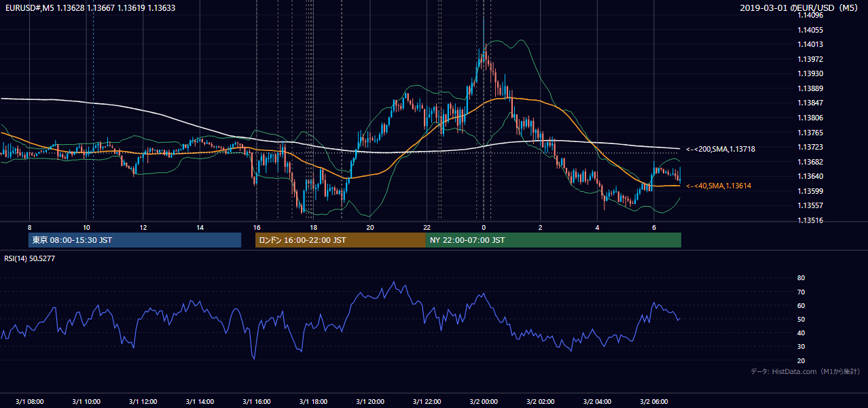This screenshot has width=868, height=408.
Task: Select the 40 SMA label 1.13614
Action: click(x=718, y=186)
